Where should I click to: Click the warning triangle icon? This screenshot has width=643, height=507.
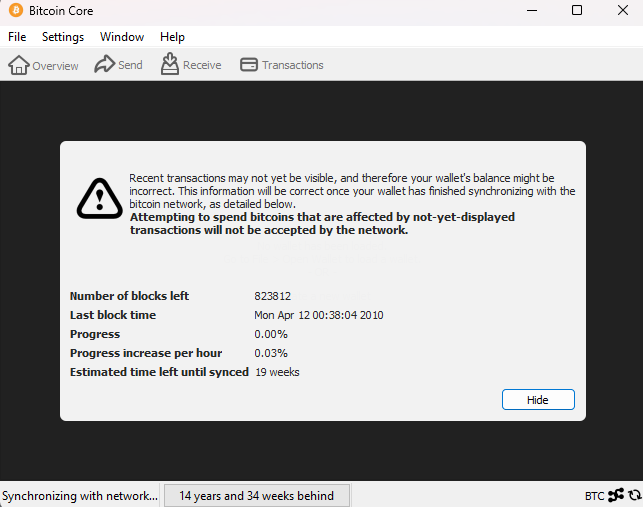pos(100,198)
